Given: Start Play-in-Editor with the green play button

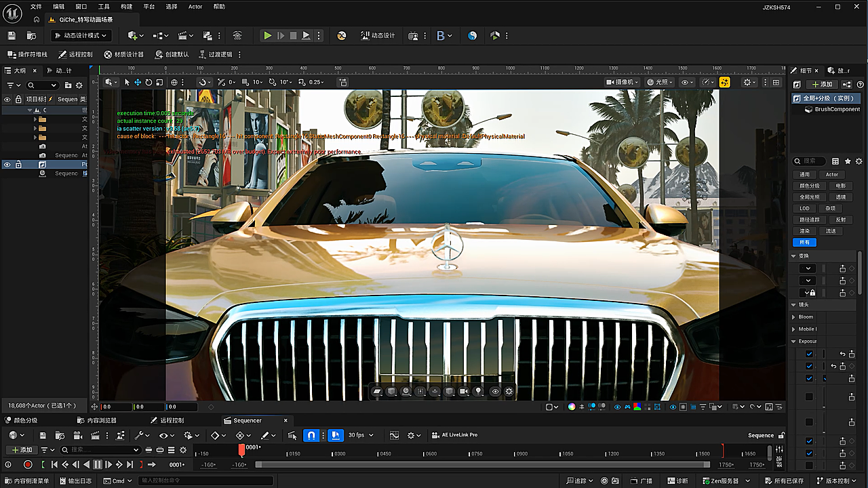Looking at the screenshot, I should [268, 35].
